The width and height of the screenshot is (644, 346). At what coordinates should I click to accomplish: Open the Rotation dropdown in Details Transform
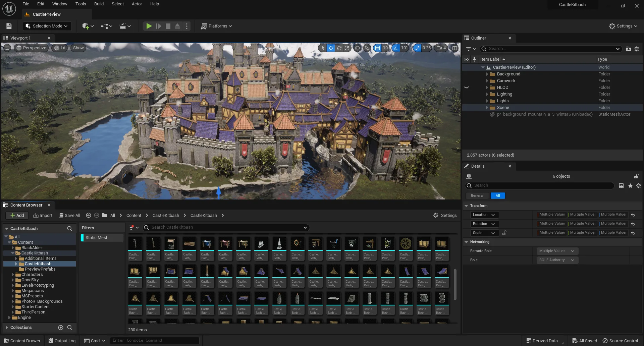484,224
